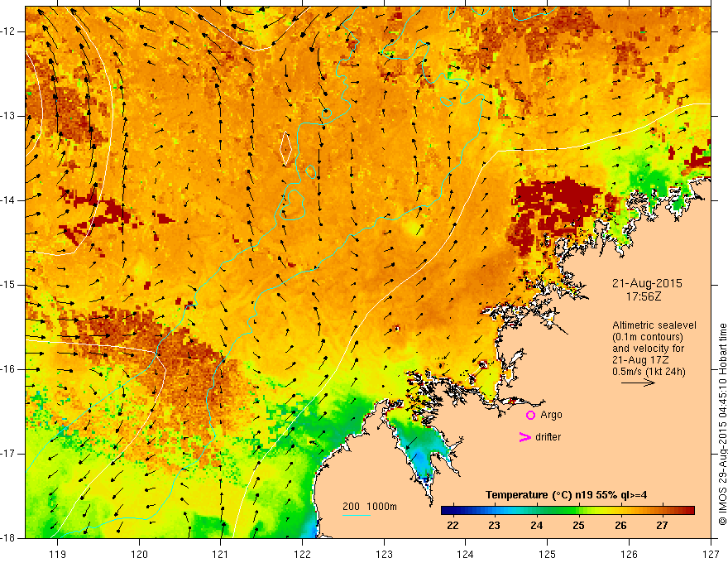
Task: Click longitude axis label '119'
Action: pyautogui.click(x=58, y=554)
